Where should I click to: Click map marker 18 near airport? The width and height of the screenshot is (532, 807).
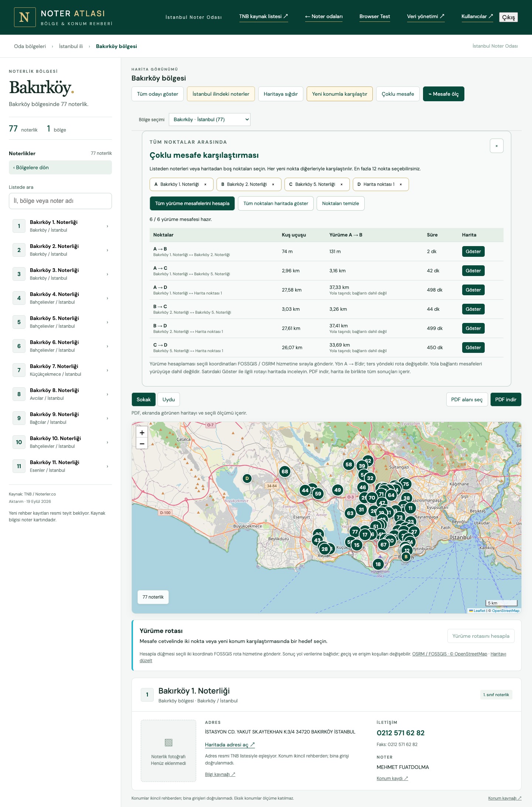tap(378, 564)
